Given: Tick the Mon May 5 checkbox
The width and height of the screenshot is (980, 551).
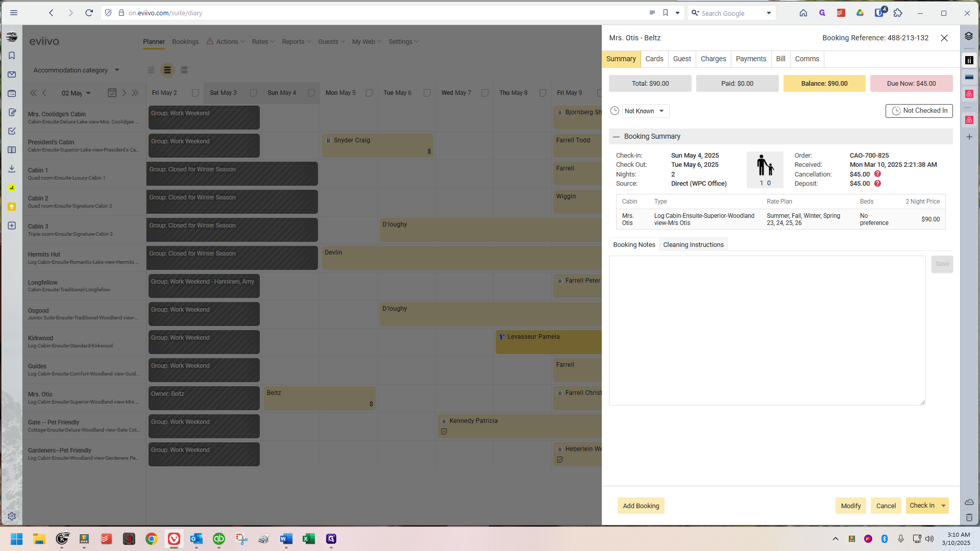Looking at the screenshot, I should click(369, 93).
